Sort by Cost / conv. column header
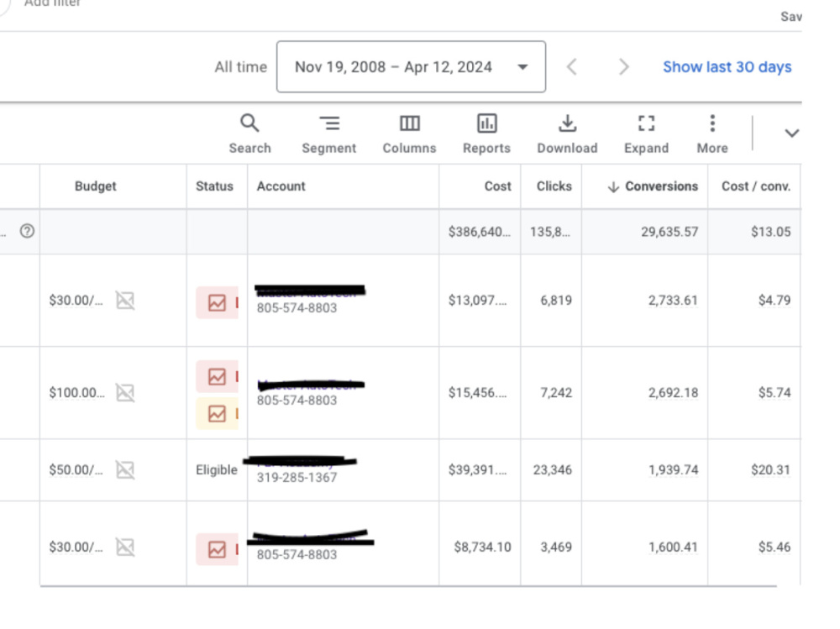840x629 pixels. (x=756, y=186)
